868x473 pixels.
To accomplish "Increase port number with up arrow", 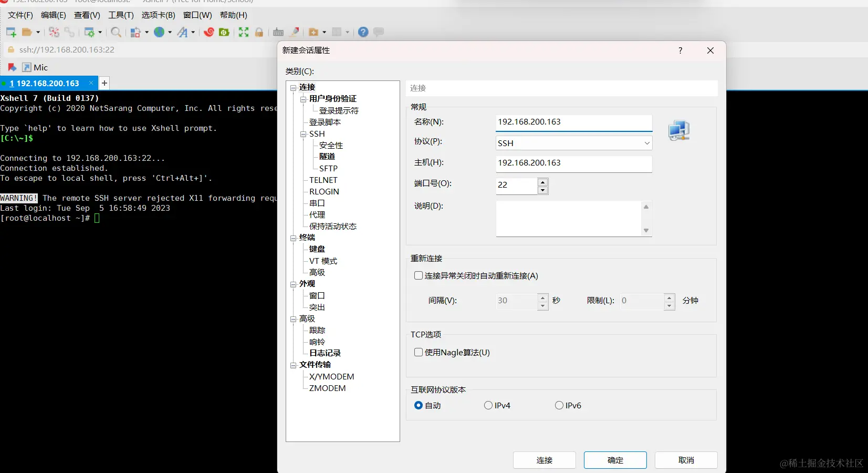I will pyautogui.click(x=543, y=182).
